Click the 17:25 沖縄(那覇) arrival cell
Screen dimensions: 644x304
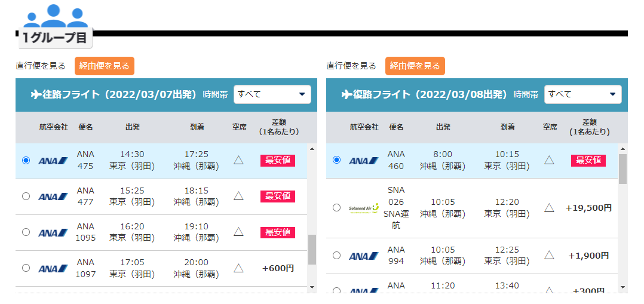coord(197,160)
